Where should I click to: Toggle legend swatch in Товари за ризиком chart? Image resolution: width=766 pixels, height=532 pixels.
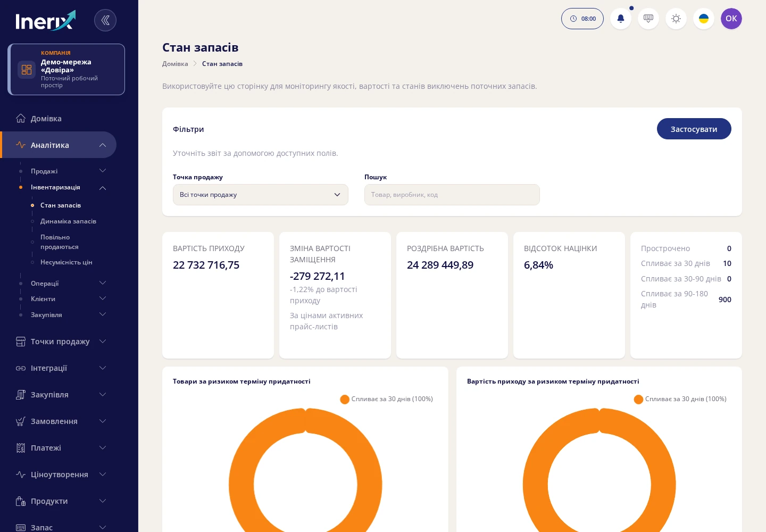345,400
